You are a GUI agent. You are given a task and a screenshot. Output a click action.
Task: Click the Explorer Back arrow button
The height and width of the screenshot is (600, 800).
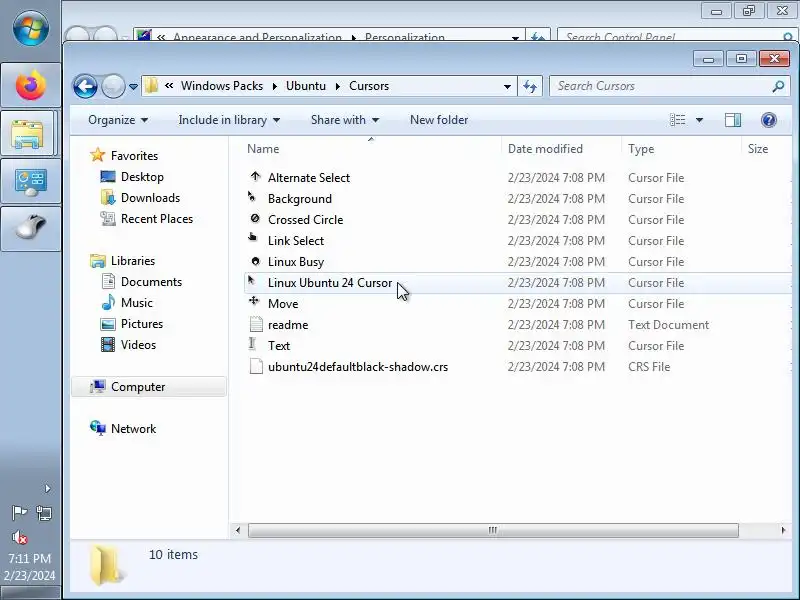point(85,86)
